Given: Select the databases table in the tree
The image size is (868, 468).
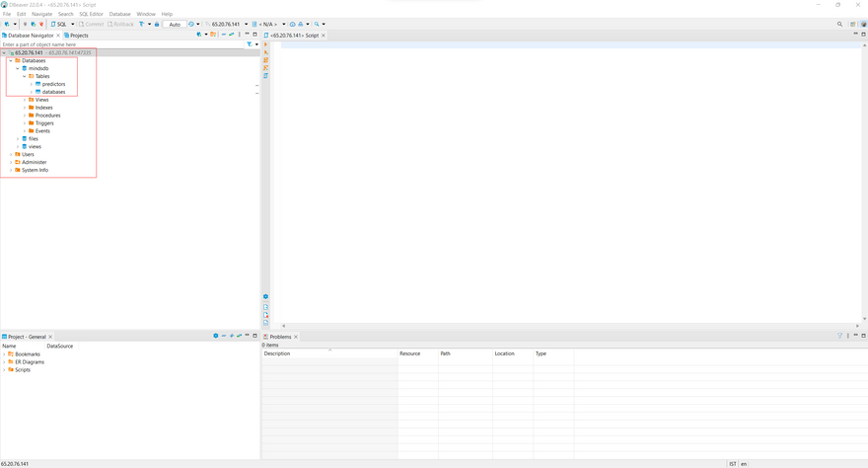Looking at the screenshot, I should tap(53, 92).
